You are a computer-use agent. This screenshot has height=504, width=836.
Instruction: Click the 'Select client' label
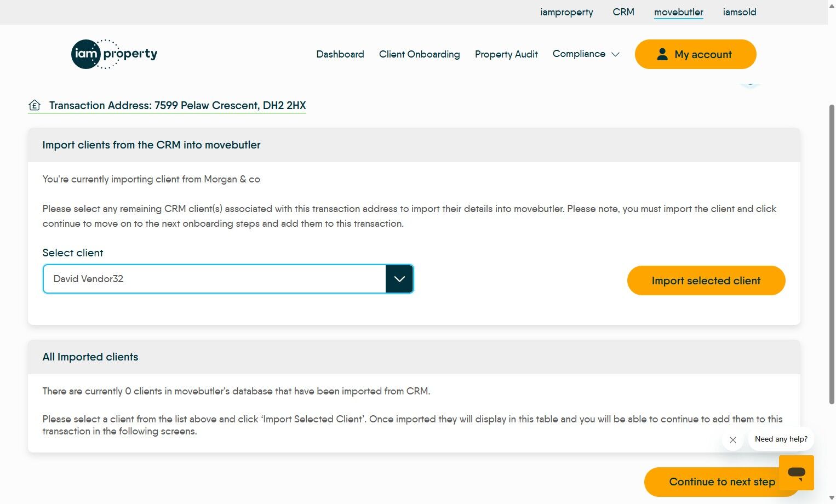pos(73,253)
